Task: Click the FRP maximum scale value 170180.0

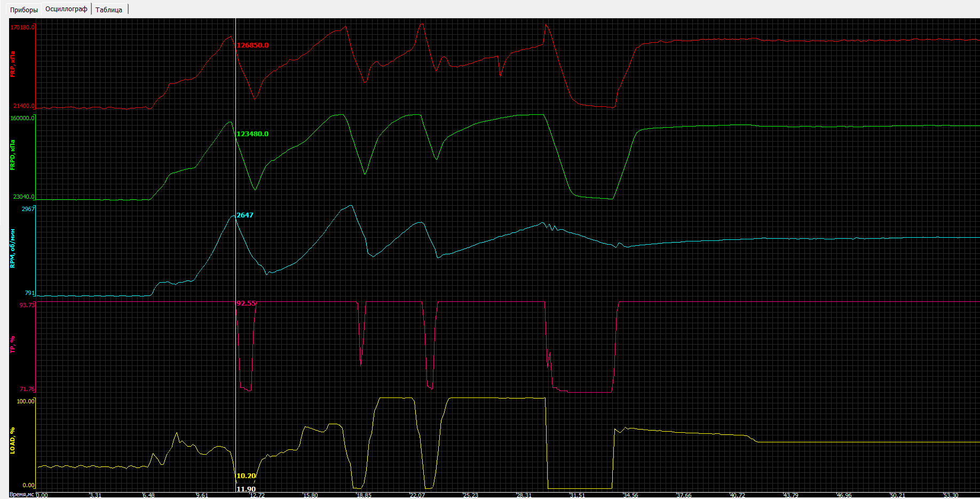Action: [23, 27]
